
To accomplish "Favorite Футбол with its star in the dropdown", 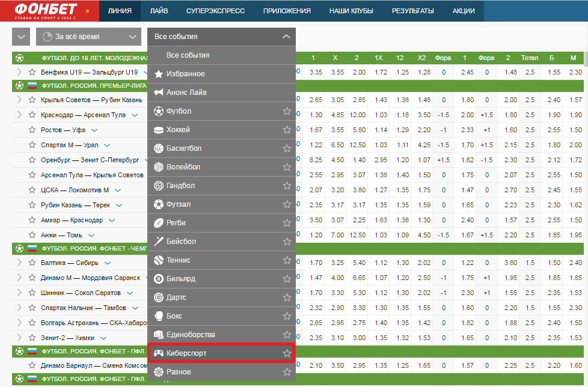I will click(x=287, y=111).
